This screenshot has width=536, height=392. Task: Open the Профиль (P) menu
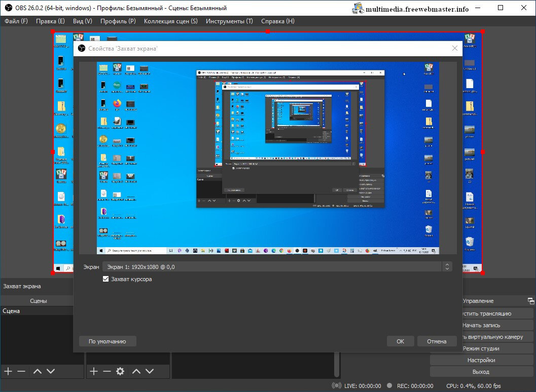118,21
